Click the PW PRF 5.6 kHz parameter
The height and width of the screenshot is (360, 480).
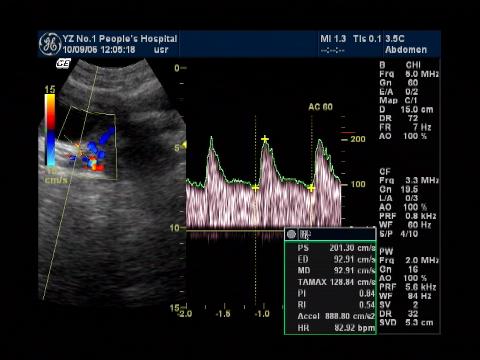[407, 287]
